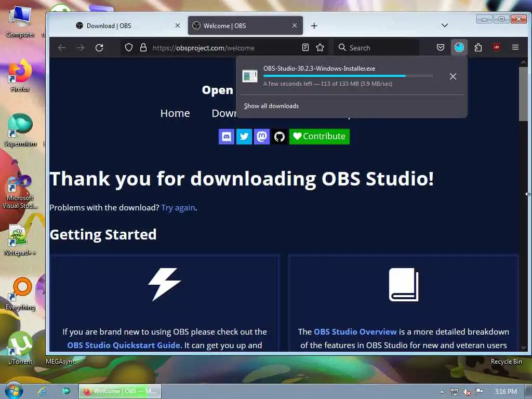View site security padlock info
Image resolution: width=532 pixels, height=399 pixels.
143,47
